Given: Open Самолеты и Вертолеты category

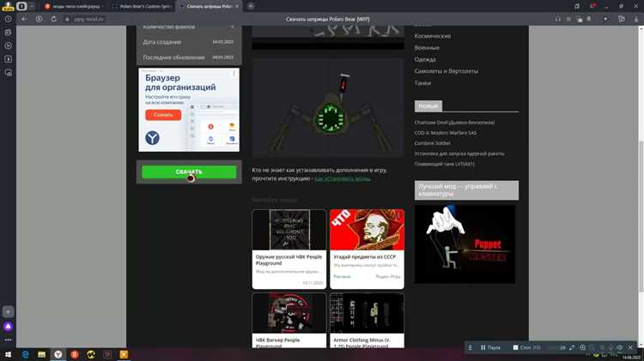Looking at the screenshot, I should coord(446,71).
